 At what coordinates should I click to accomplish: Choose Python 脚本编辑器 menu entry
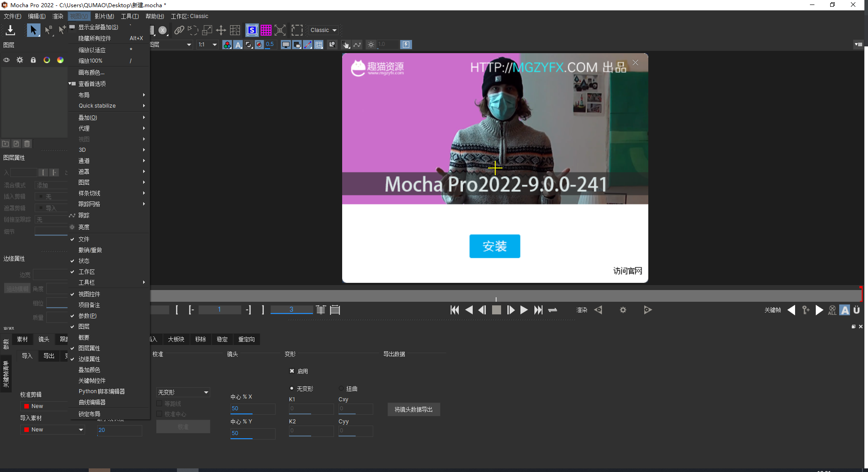point(108,391)
